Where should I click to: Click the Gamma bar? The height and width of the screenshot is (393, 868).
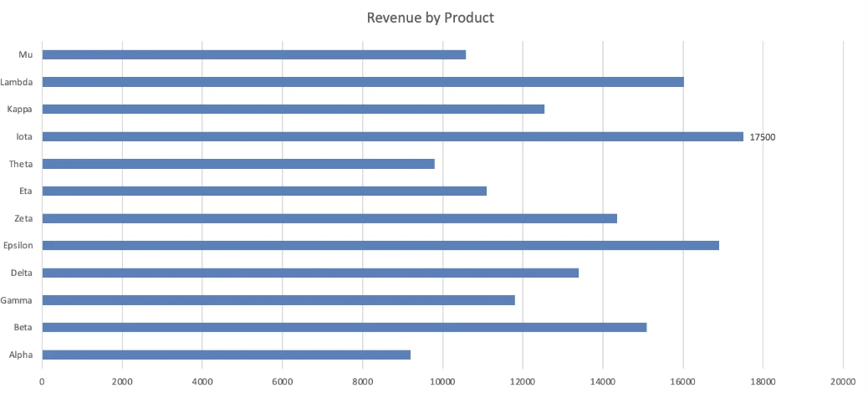[x=278, y=300]
